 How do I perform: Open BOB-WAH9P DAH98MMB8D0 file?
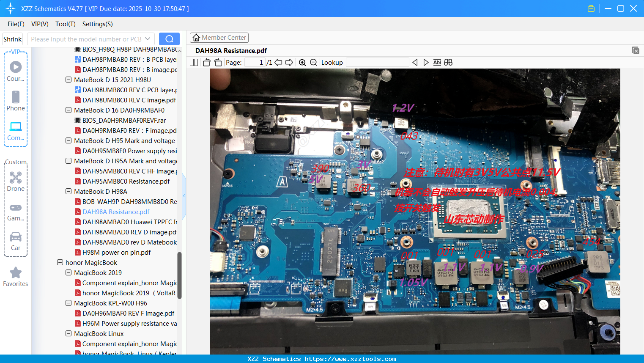126,201
